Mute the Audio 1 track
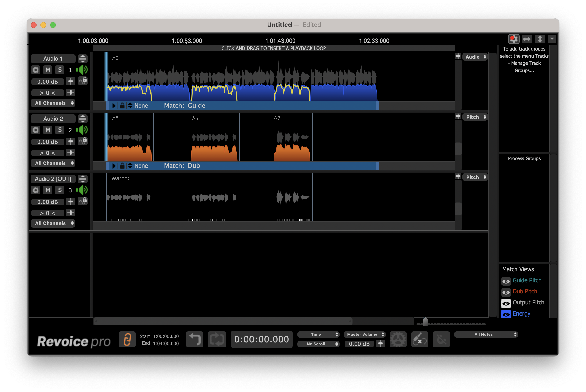Screen dimensions: 586x392 pos(47,70)
